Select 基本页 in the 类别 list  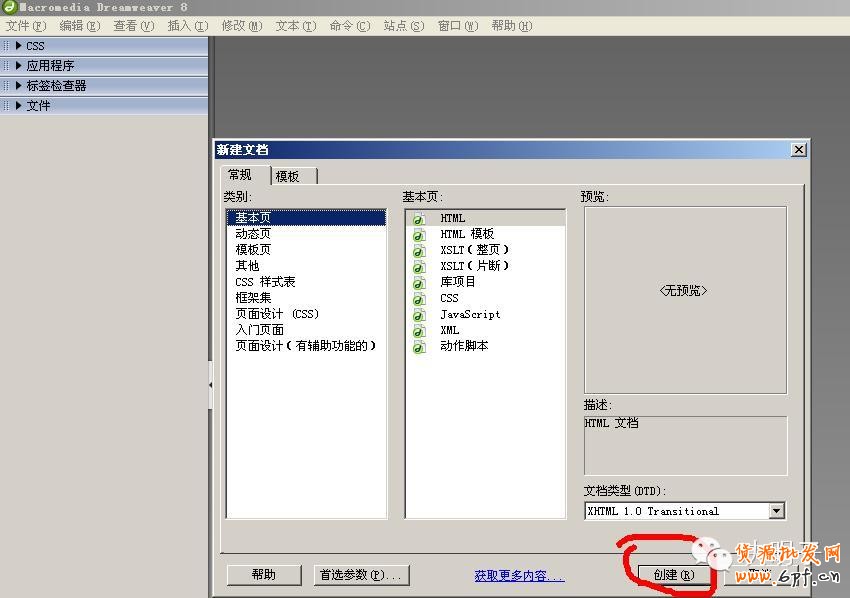click(x=306, y=217)
